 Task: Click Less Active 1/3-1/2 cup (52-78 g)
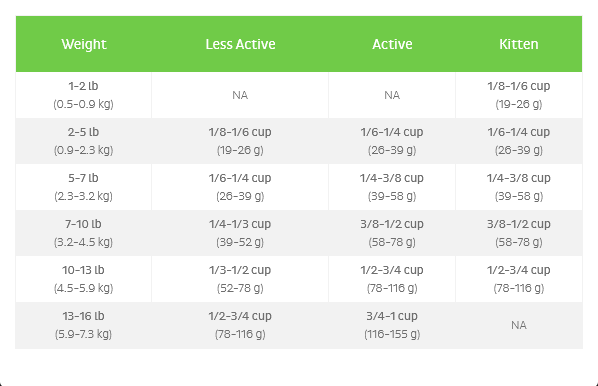[x=240, y=279]
